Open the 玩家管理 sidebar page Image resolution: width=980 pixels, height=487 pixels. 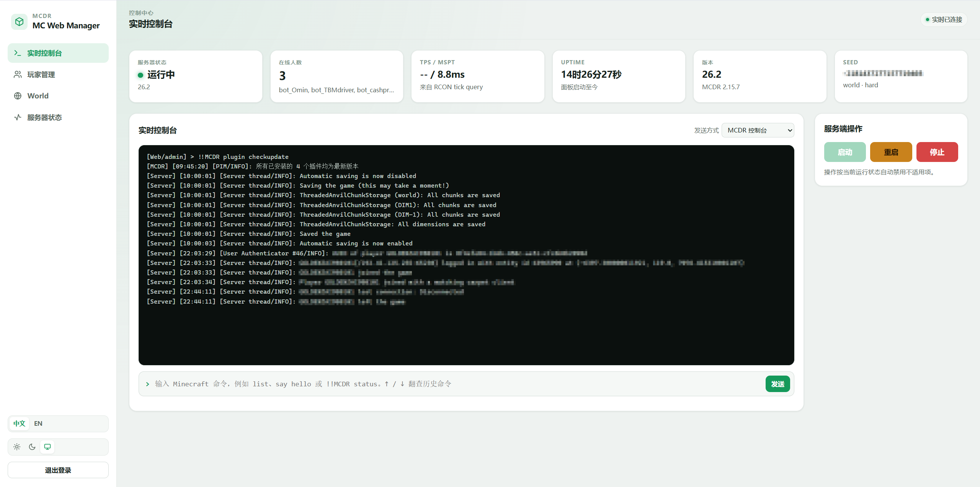point(58,74)
